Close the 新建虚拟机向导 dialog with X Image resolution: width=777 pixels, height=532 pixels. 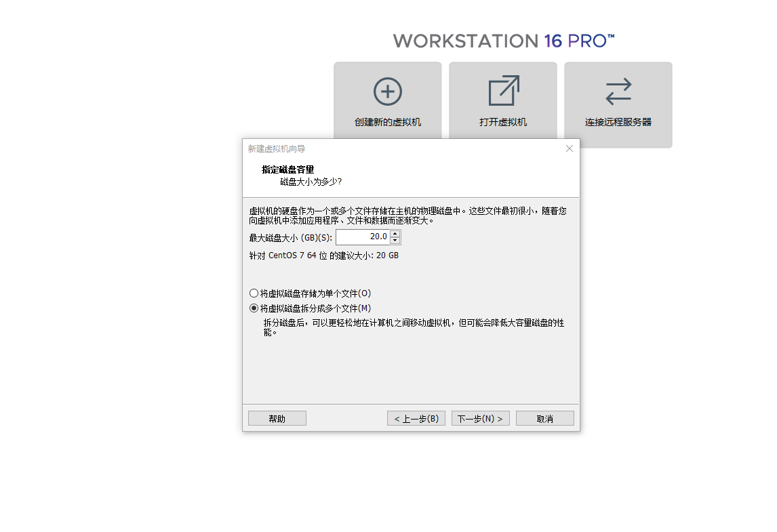click(x=570, y=148)
